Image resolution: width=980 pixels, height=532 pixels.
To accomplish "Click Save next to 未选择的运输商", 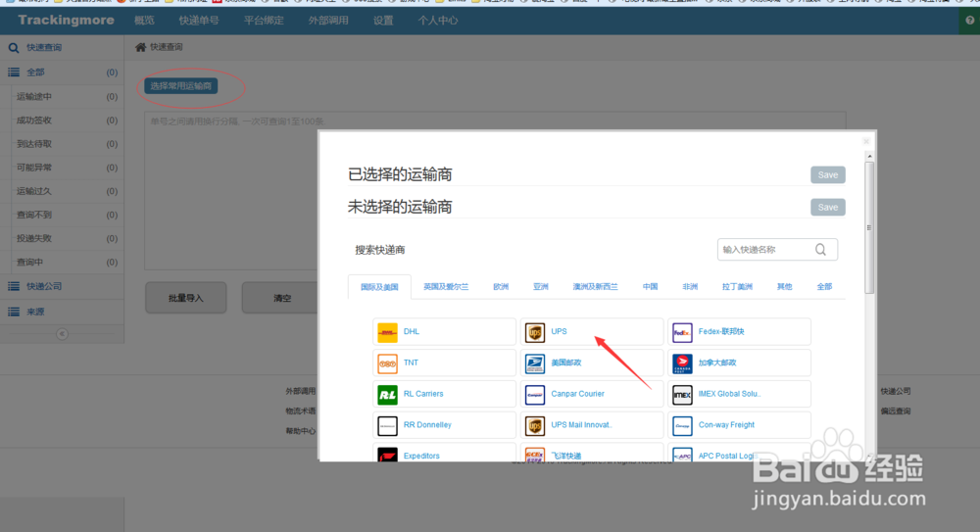I will pos(828,208).
